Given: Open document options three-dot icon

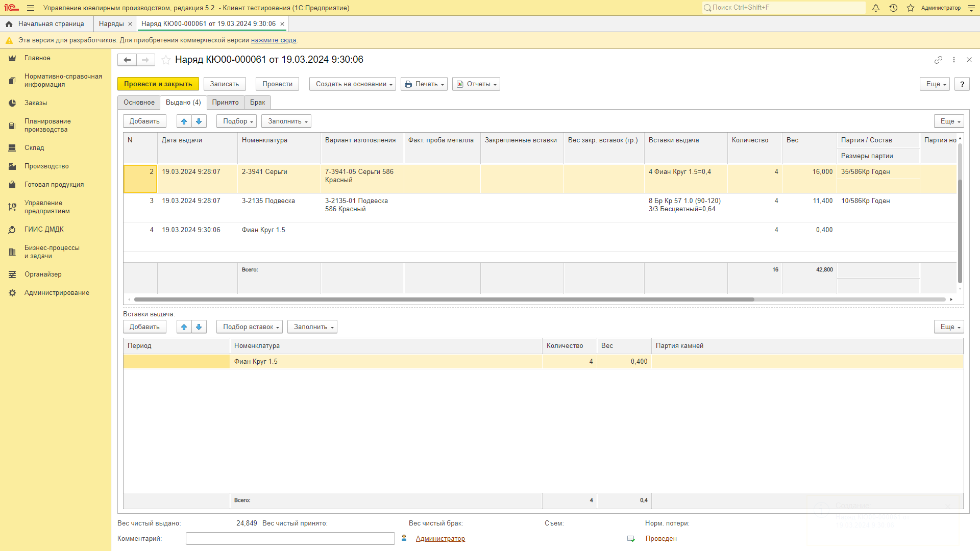Looking at the screenshot, I should point(954,60).
